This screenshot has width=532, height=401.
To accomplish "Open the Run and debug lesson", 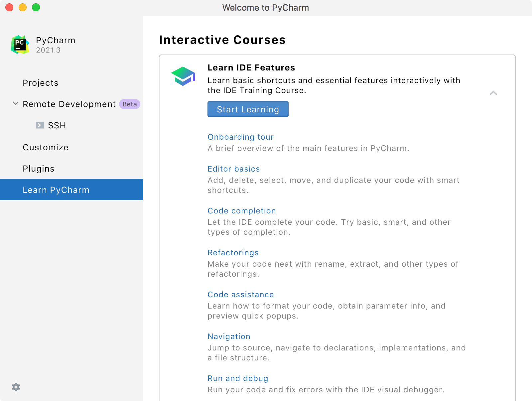I will pos(238,378).
